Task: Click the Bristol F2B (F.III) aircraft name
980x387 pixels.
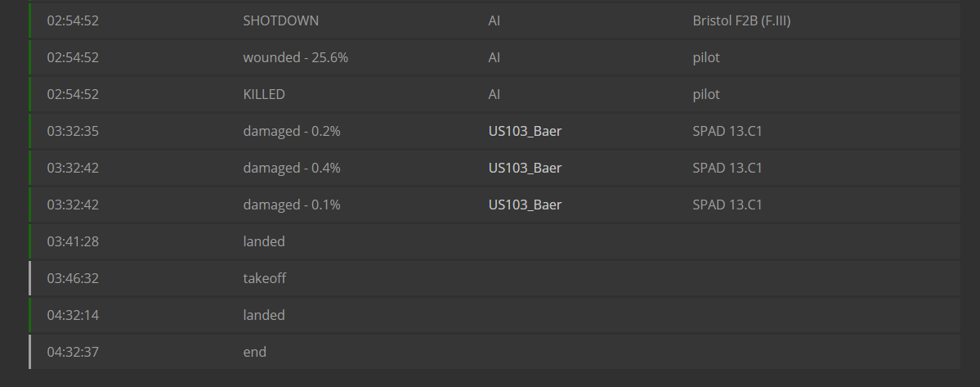Action: click(741, 20)
